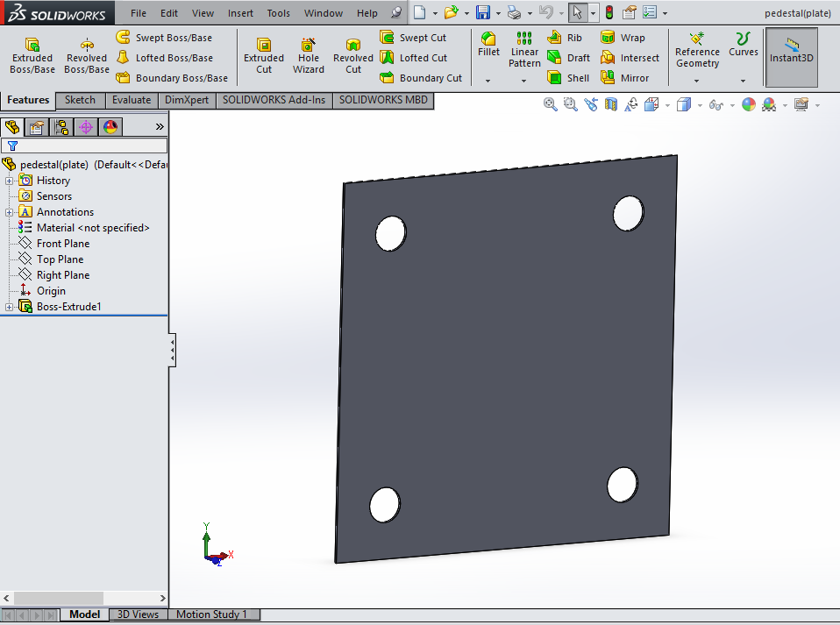Toggle Instant3D mode
This screenshot has width=840, height=625.
pos(791,57)
